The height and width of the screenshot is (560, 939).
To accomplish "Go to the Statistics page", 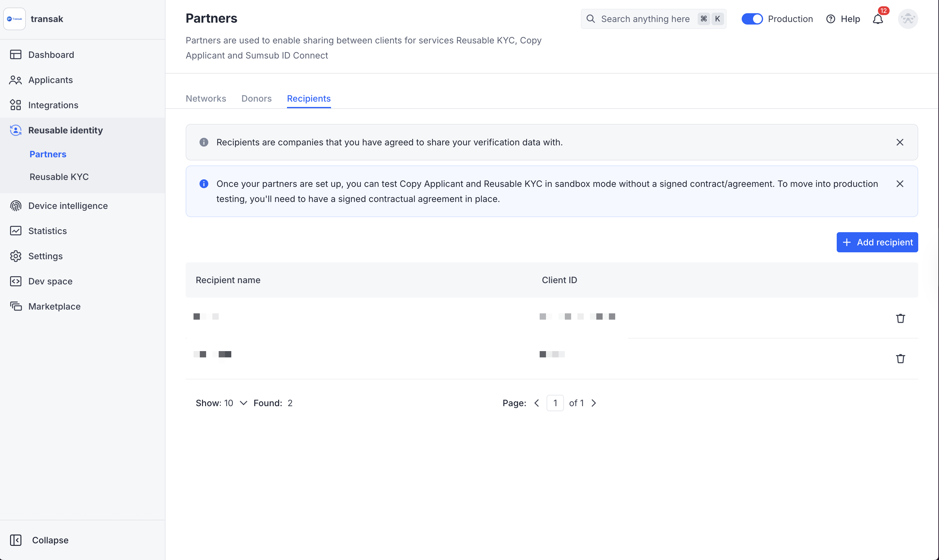I will tap(47, 231).
